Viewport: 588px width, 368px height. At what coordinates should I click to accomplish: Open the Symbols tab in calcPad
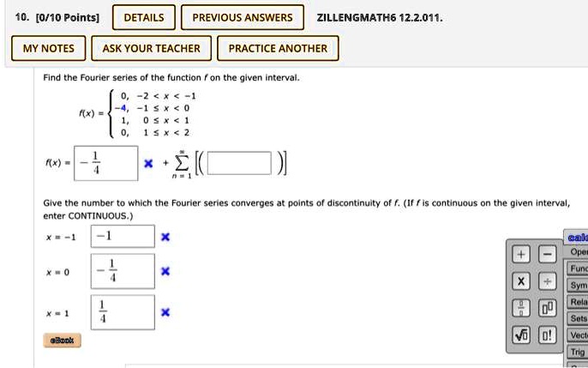578,286
